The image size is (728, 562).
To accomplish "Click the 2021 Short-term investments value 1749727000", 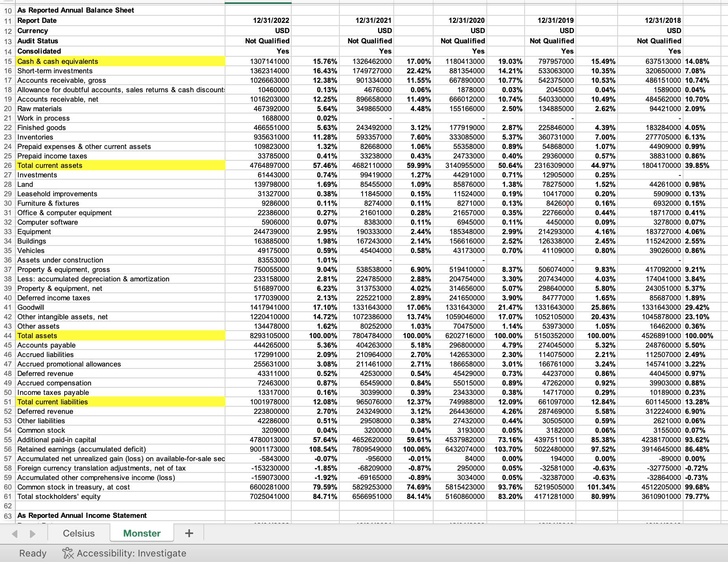I will coord(366,71).
